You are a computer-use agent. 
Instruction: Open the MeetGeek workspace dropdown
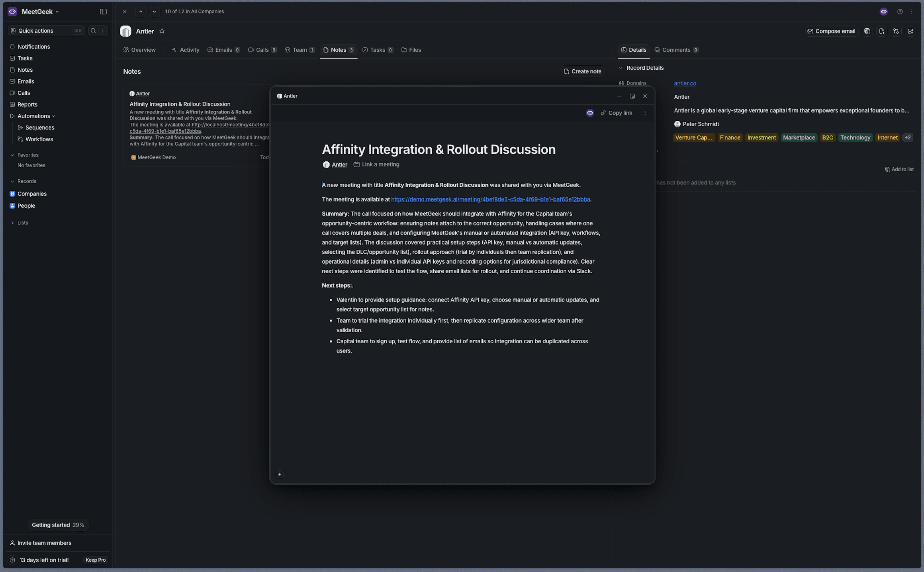click(40, 12)
